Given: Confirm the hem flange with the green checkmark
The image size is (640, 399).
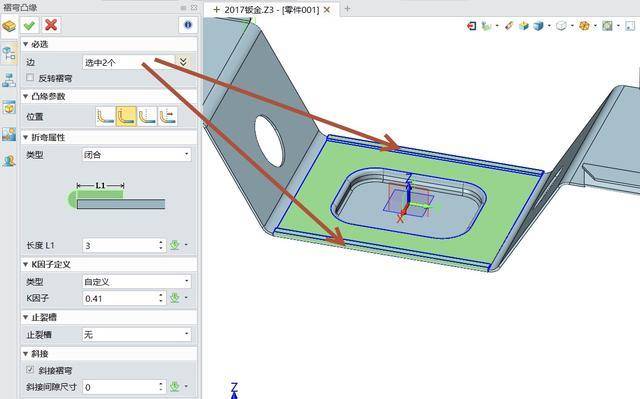Looking at the screenshot, I should pos(29,25).
